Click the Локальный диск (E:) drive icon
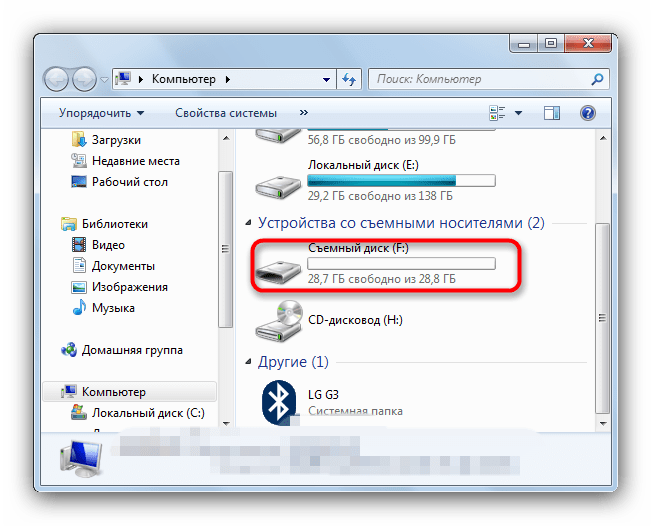This screenshot has height=526, width=652. click(x=278, y=187)
